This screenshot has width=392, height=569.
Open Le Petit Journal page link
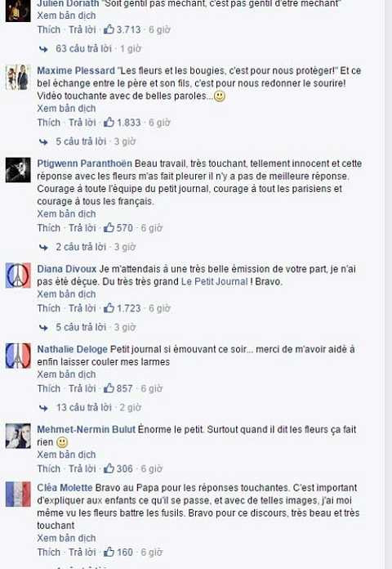pyautogui.click(x=214, y=281)
